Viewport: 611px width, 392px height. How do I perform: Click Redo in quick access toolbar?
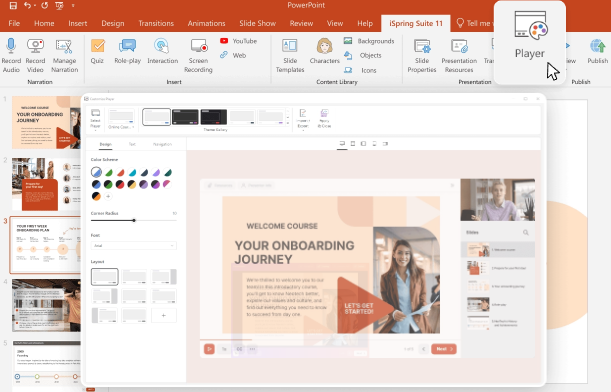pyautogui.click(x=44, y=5)
